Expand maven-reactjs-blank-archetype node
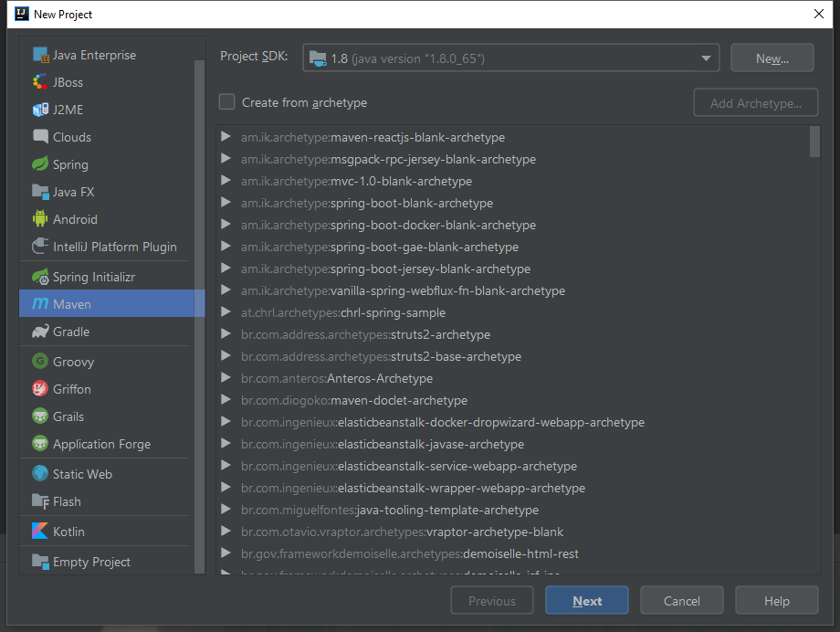The width and height of the screenshot is (840, 632). pyautogui.click(x=226, y=137)
